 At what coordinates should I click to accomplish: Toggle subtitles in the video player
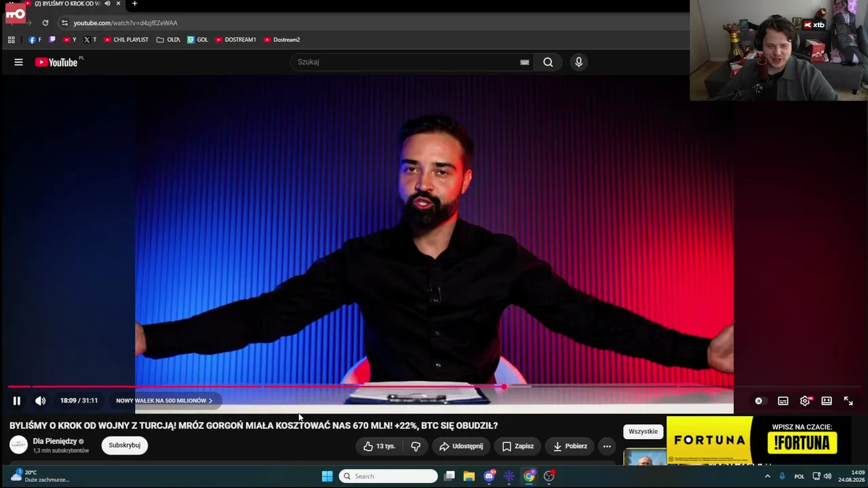(x=783, y=401)
